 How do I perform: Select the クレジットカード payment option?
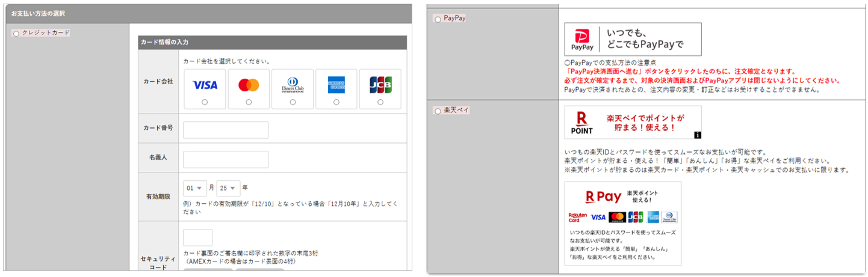pos(16,34)
